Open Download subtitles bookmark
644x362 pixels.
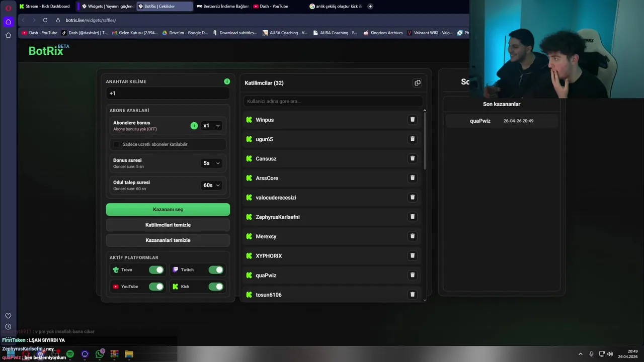pos(234,33)
